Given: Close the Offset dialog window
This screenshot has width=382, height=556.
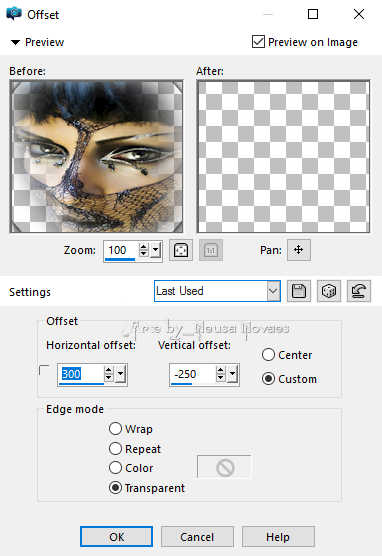Looking at the screenshot, I should pos(359,14).
